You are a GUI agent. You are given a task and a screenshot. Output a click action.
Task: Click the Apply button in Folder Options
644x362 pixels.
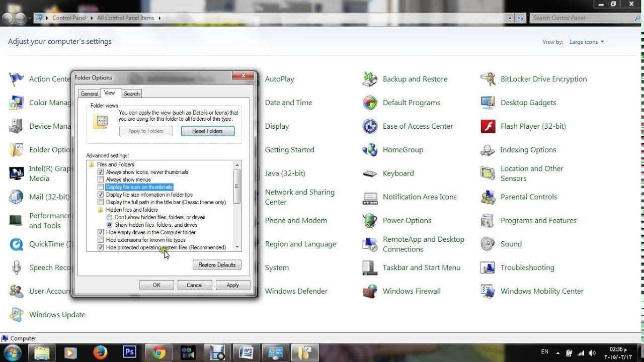click(x=232, y=285)
